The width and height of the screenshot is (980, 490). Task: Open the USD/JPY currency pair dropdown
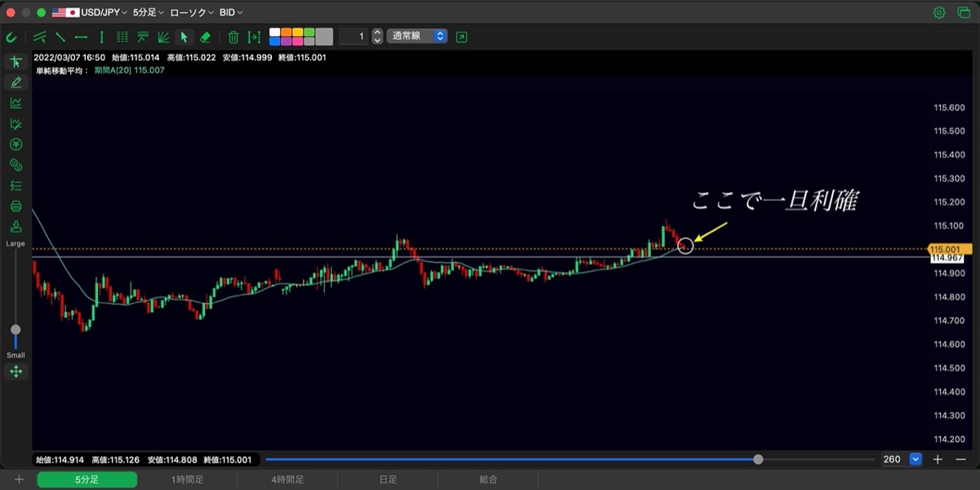point(90,13)
